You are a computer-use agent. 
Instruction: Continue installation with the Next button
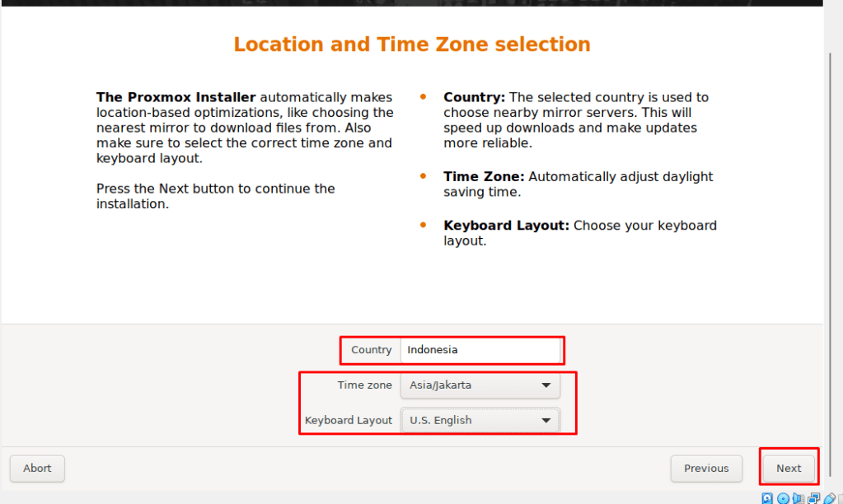tap(789, 469)
